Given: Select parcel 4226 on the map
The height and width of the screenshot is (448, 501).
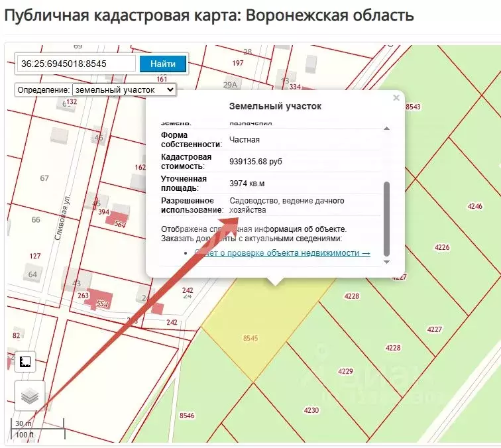Looking at the screenshot, I should [x=442, y=247].
